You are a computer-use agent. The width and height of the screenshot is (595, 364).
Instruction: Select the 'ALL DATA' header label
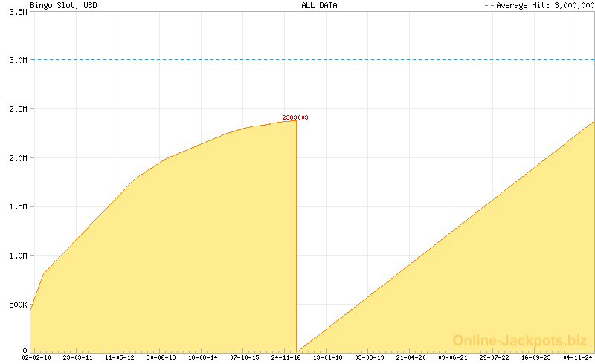coord(319,5)
